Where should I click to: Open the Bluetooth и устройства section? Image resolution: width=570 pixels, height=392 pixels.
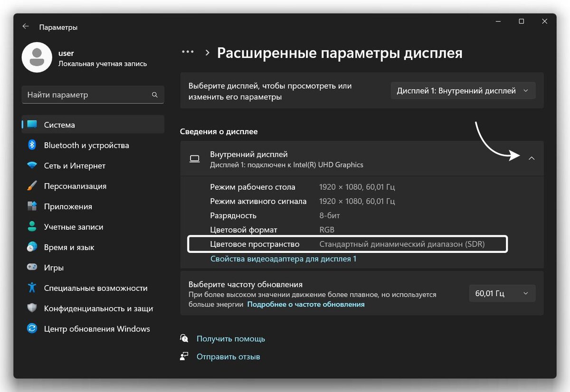[x=85, y=145]
